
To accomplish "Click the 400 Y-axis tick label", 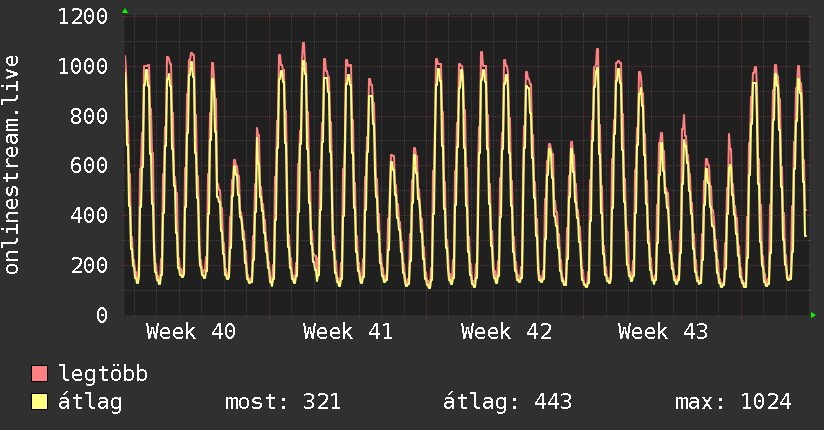I will coord(90,216).
